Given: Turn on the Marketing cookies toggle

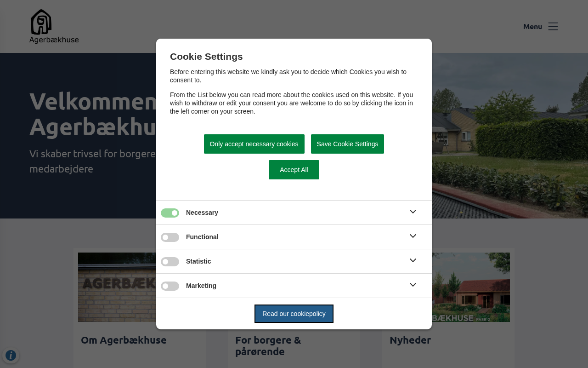Looking at the screenshot, I should click(x=170, y=286).
